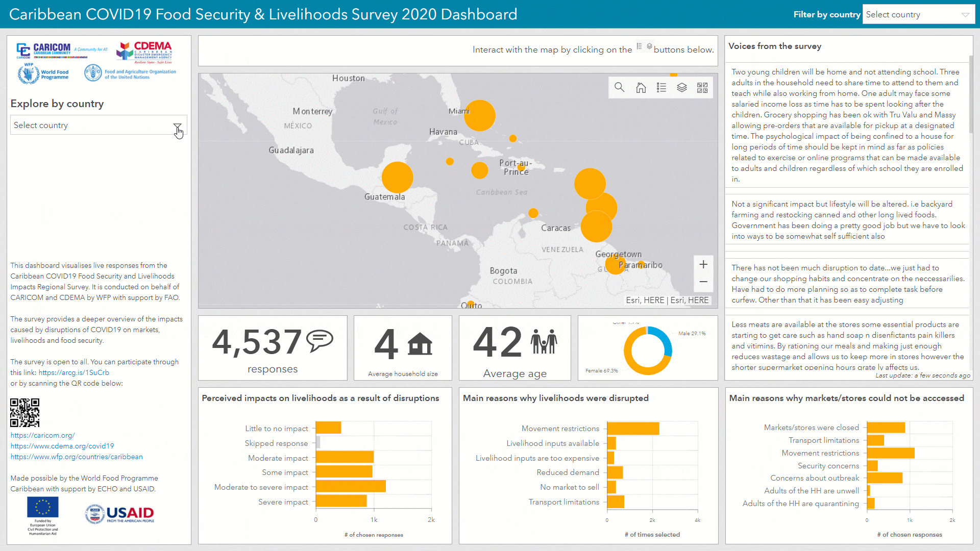Open the map legend list icon
The image size is (980, 551).
661,88
